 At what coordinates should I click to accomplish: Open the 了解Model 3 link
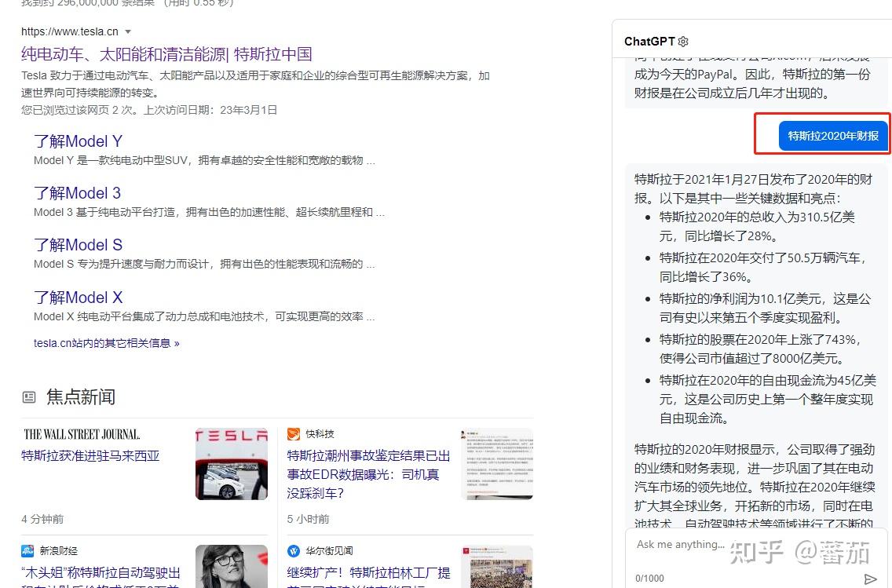[77, 193]
